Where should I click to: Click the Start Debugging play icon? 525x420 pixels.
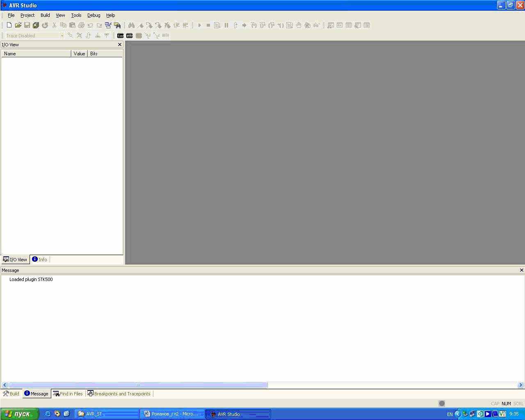(x=199, y=25)
